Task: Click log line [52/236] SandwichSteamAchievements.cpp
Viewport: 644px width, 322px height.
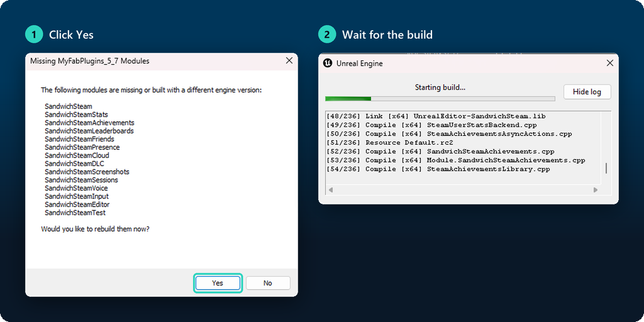Action: [x=440, y=152]
